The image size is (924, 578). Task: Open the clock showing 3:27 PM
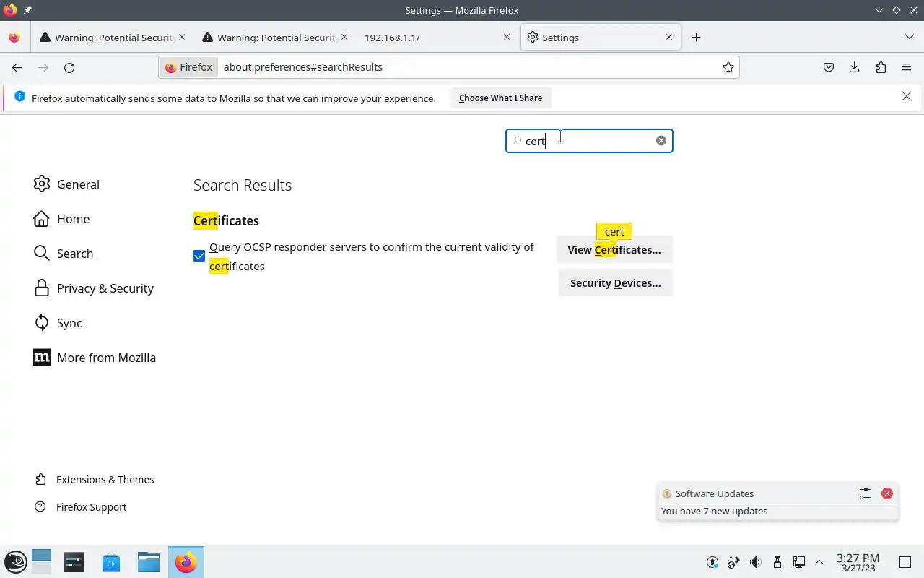(x=858, y=562)
